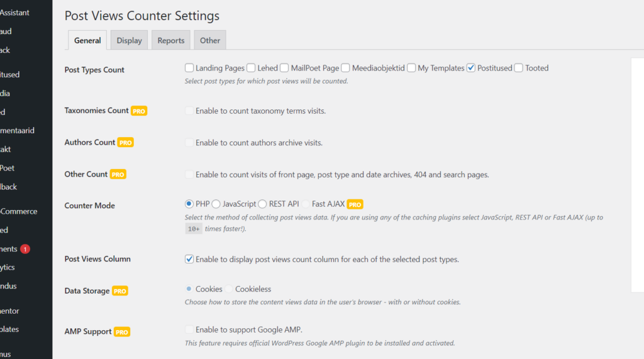The height and width of the screenshot is (359, 644).
Task: Choose the REST API counter mode
Action: pyautogui.click(x=263, y=204)
